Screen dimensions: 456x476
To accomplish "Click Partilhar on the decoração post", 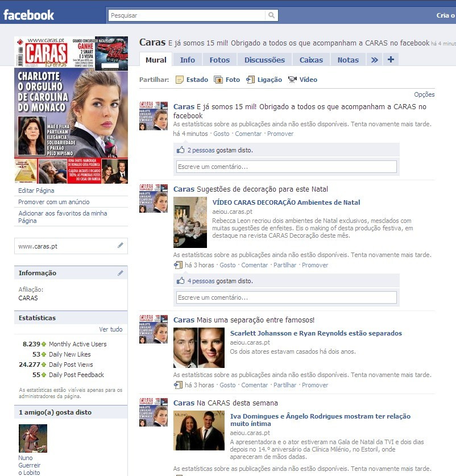I will 285,265.
